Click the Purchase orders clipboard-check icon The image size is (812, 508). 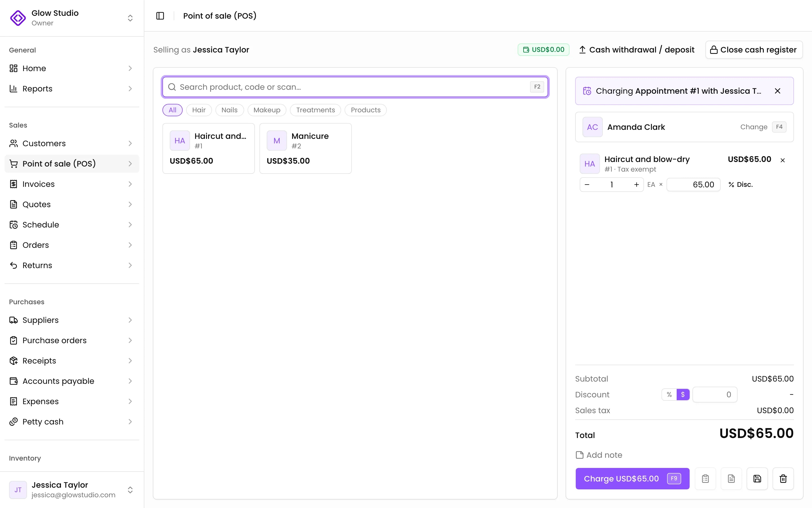click(14, 340)
